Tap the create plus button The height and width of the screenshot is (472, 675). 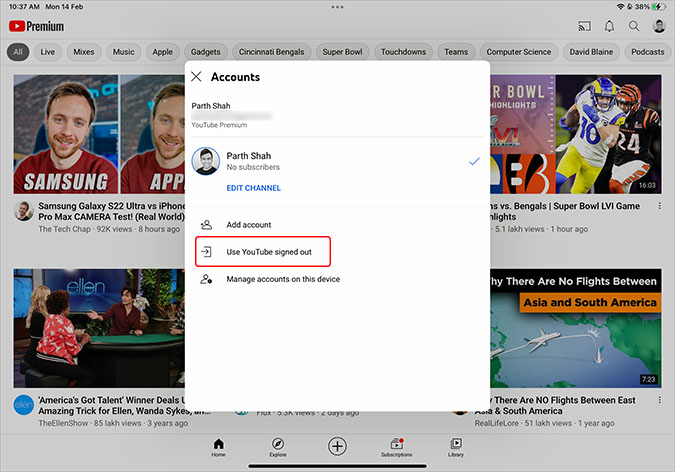337,446
